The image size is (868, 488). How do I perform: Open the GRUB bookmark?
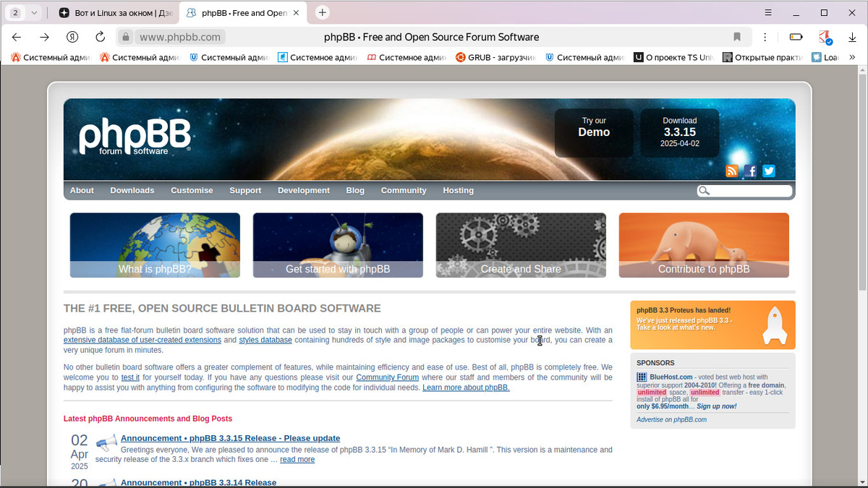point(495,57)
